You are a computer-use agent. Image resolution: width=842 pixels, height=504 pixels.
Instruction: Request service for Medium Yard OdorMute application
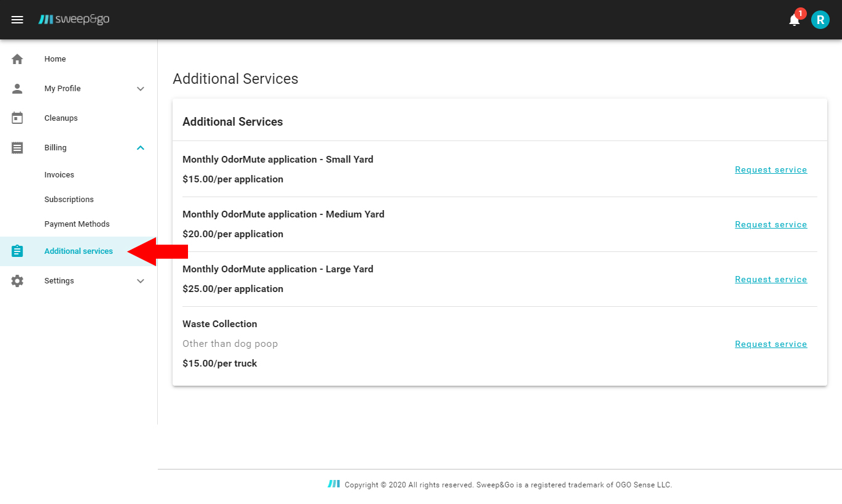770,224
